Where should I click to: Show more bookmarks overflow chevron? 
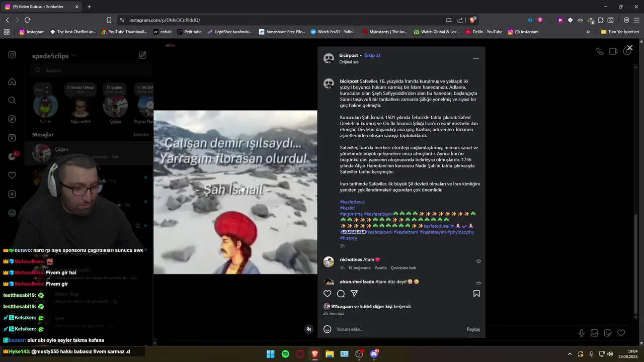[588, 32]
